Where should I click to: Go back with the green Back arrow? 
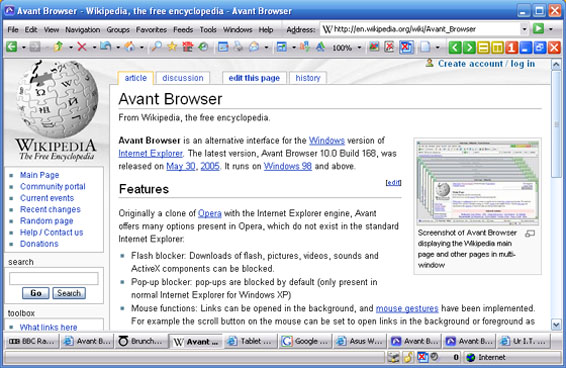click(x=12, y=47)
